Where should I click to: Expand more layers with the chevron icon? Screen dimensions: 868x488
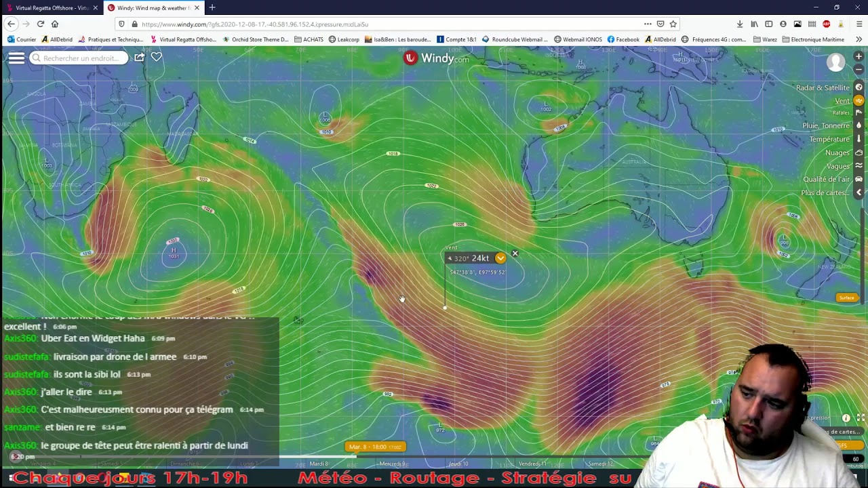pos(859,192)
